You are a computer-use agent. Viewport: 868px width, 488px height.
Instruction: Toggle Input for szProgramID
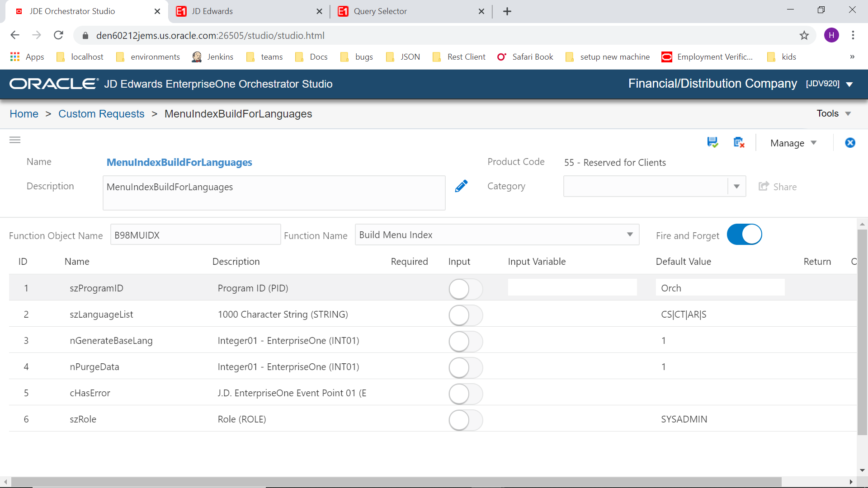click(x=466, y=289)
